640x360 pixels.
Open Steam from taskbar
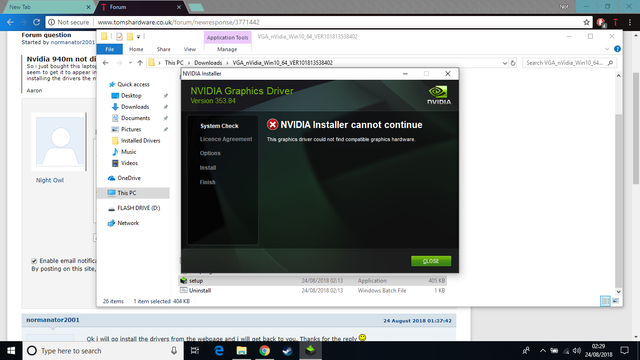[x=287, y=351]
